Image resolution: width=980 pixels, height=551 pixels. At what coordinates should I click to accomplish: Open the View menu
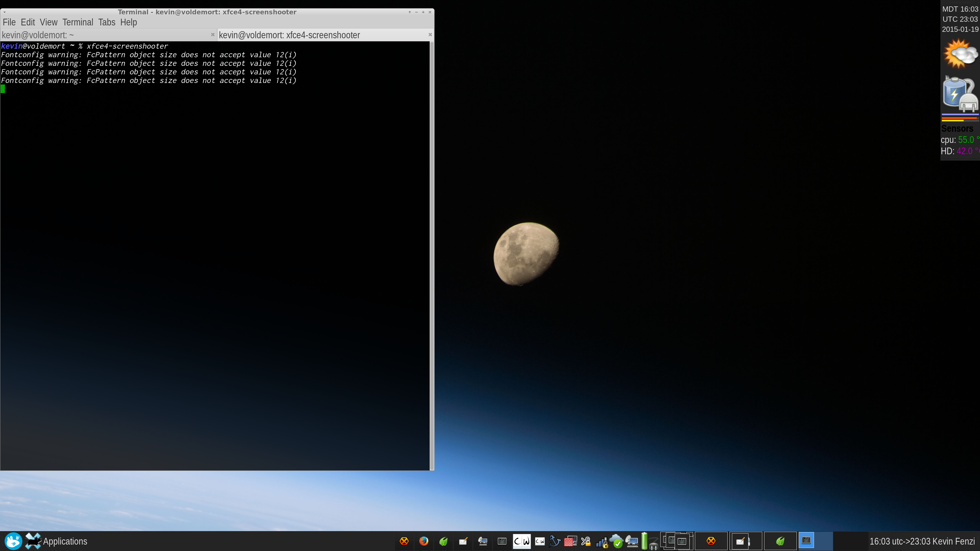(x=49, y=22)
